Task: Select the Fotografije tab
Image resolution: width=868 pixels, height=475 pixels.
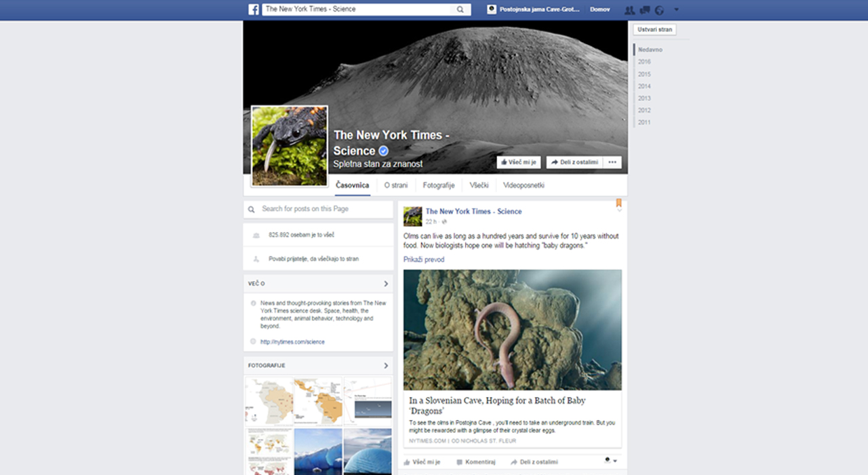Action: 439,185
